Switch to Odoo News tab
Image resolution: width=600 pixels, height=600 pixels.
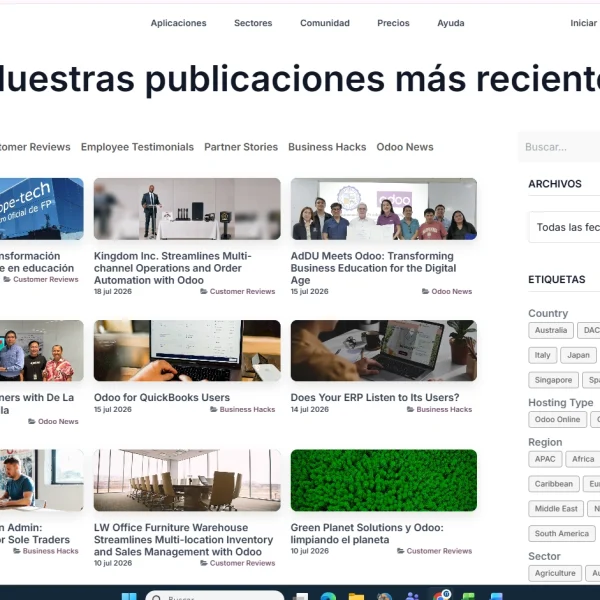click(x=405, y=147)
